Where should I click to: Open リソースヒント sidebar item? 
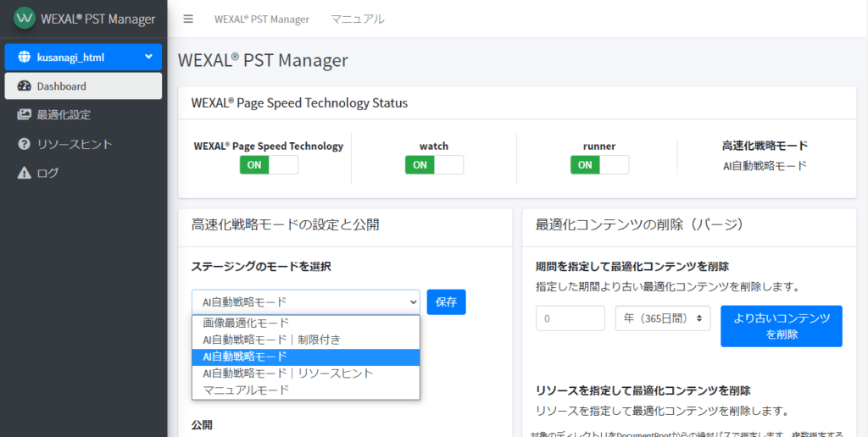click(83, 144)
